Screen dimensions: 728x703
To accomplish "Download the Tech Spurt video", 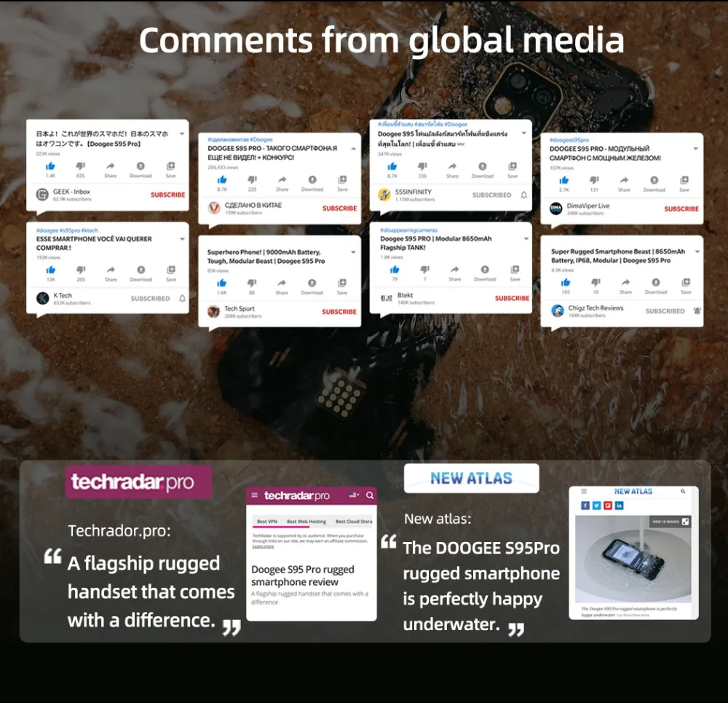I will pyautogui.click(x=312, y=283).
